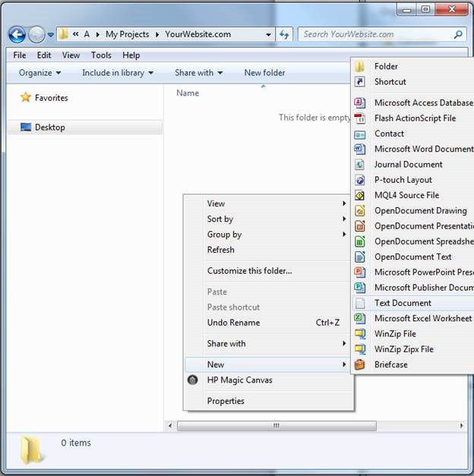Open the Edit menu
The image size is (474, 476).
tap(44, 55)
